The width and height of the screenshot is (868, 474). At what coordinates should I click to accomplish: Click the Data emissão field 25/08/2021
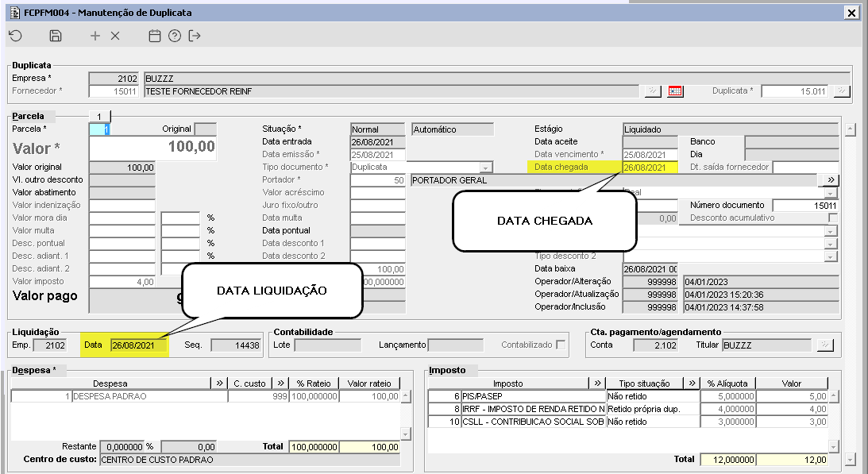pyautogui.click(x=377, y=155)
